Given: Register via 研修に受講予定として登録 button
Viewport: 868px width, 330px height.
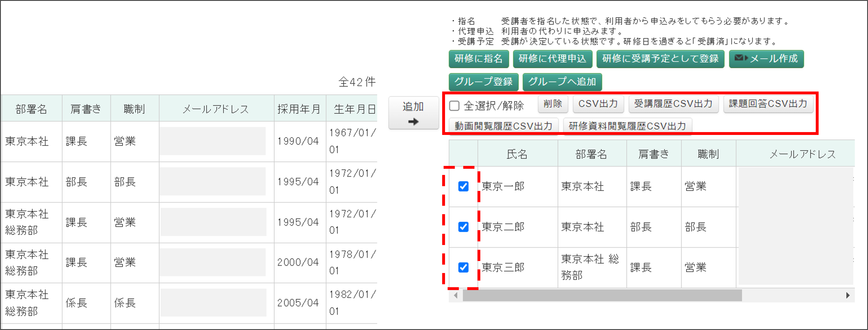Looking at the screenshot, I should coord(660,59).
